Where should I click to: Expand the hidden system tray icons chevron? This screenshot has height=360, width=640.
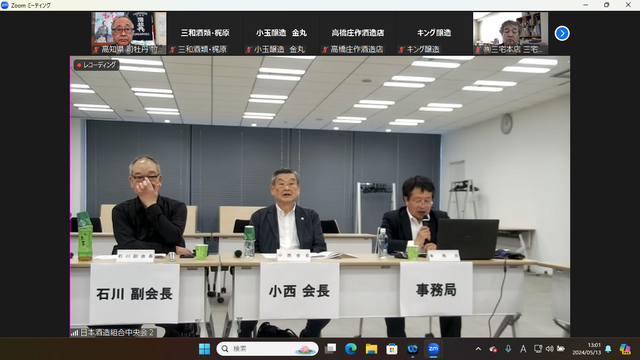(478, 349)
